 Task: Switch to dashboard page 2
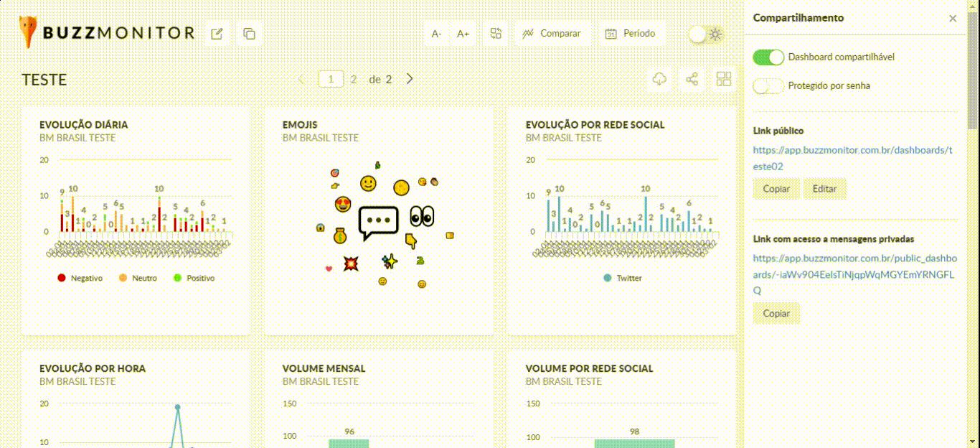click(x=354, y=80)
